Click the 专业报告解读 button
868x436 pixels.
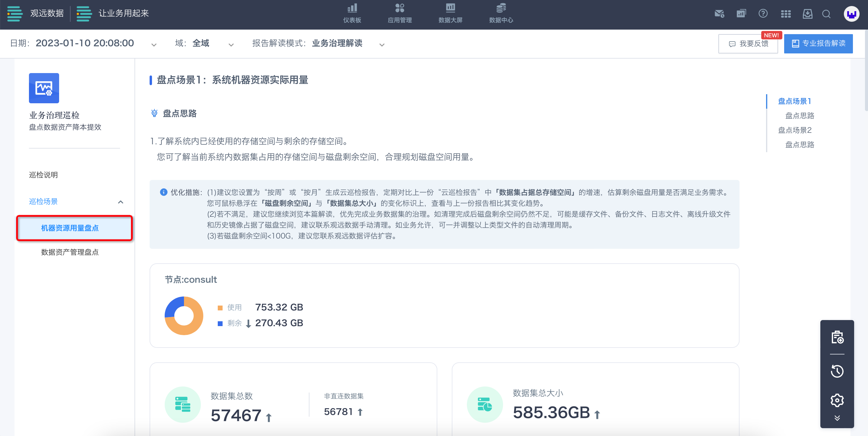click(x=818, y=43)
